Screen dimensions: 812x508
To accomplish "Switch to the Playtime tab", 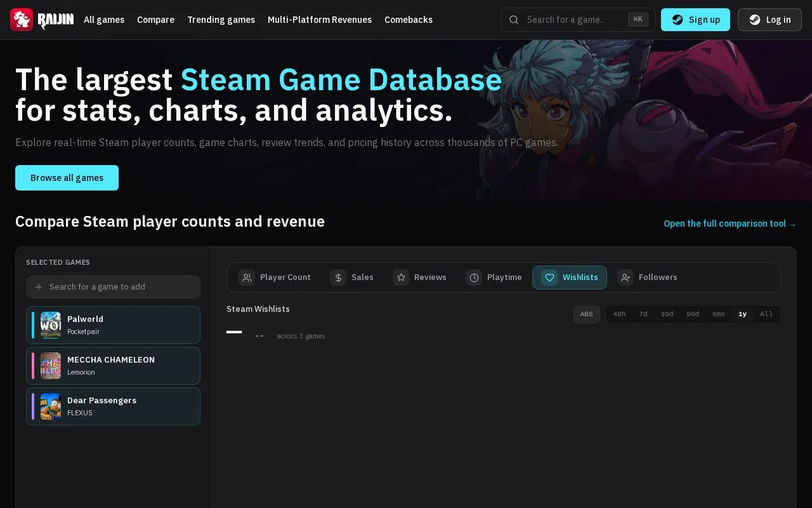I will pos(494,277).
